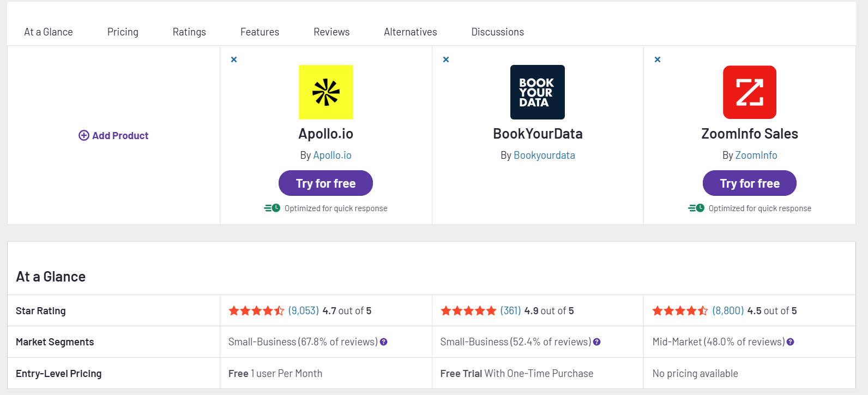
Task: Remove BookYourData from comparison
Action: coord(446,59)
